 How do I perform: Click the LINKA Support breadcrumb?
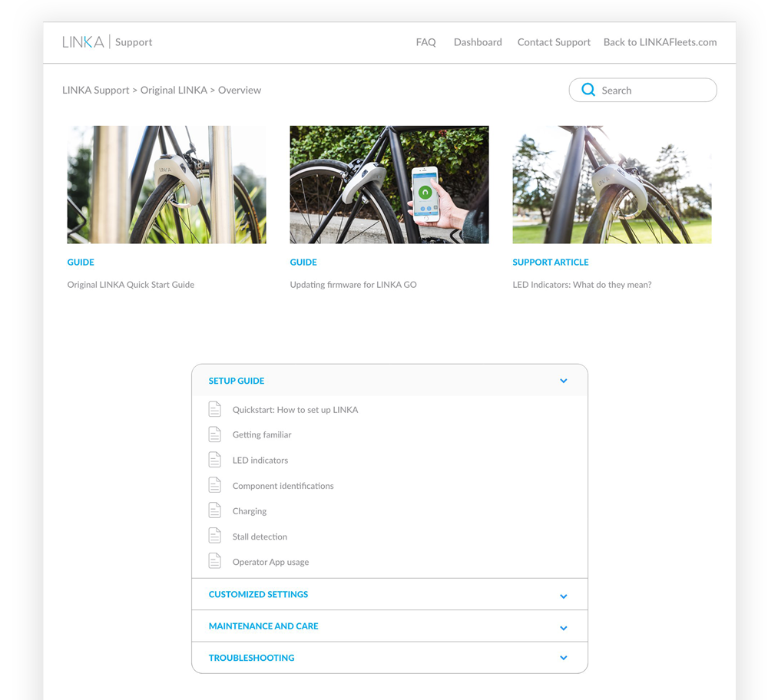(95, 90)
